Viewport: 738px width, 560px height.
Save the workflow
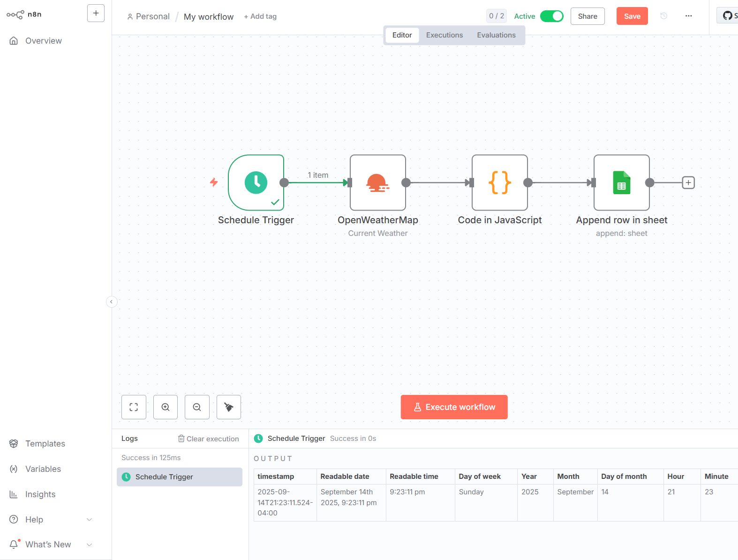pos(632,16)
